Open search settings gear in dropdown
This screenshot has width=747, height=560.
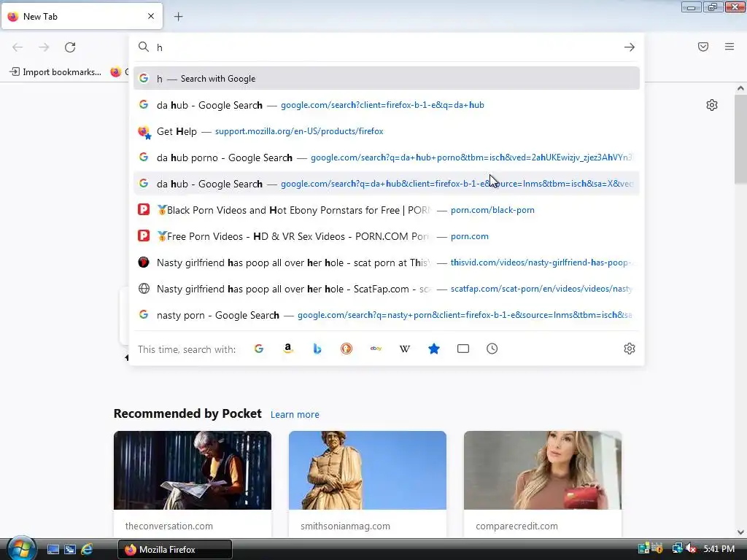point(630,349)
